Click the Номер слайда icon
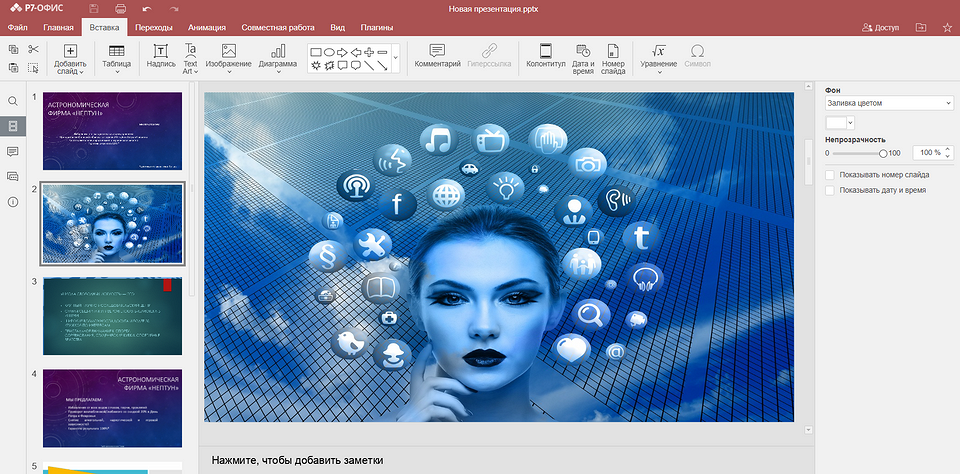Screen dimensions: 960x474 (613, 51)
